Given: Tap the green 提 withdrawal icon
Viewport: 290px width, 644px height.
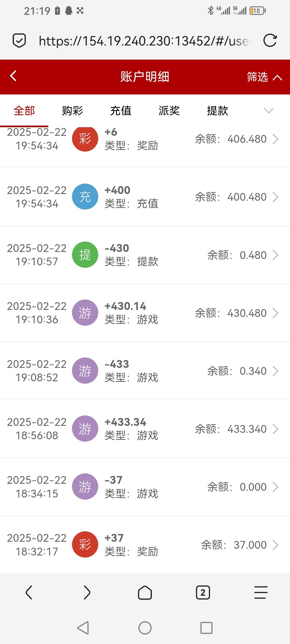Looking at the screenshot, I should [85, 255].
